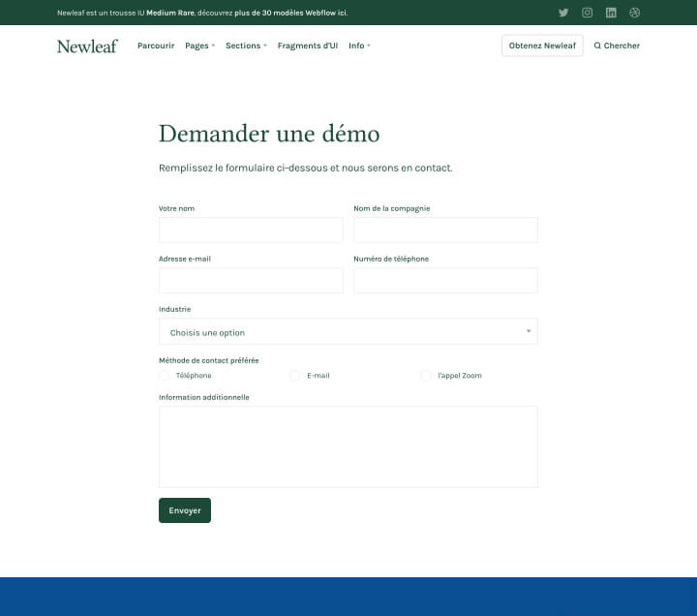
Task: Expand the Info dropdown menu
Action: click(359, 46)
